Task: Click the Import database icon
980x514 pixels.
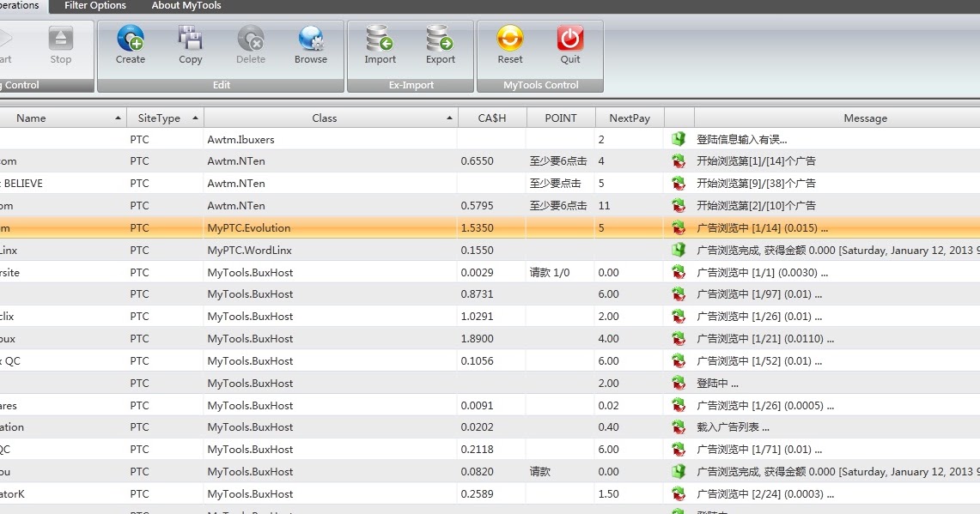Action: point(380,38)
